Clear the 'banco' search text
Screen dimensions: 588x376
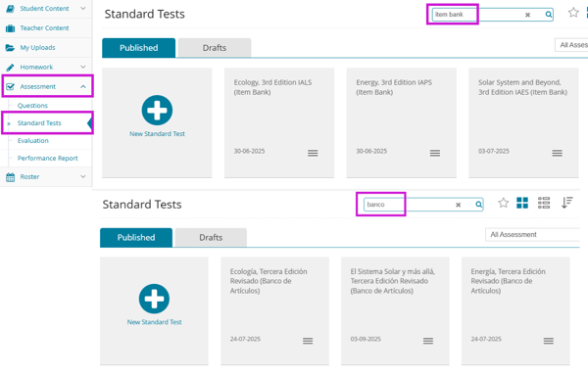tap(458, 205)
